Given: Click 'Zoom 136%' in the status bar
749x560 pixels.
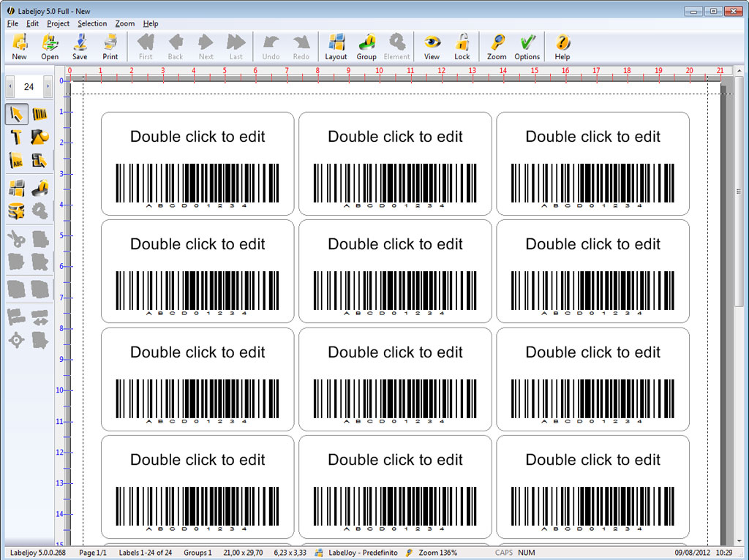Looking at the screenshot, I should pos(438,553).
